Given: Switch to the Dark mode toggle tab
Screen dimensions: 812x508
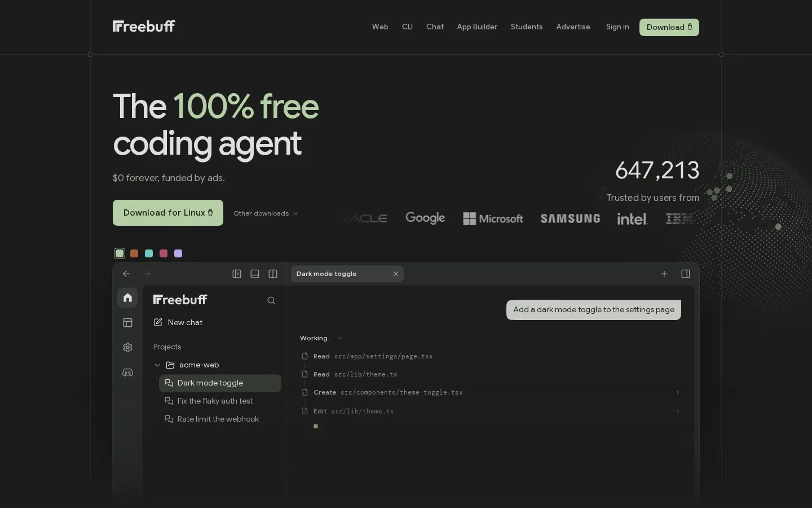Looking at the screenshot, I should pyautogui.click(x=347, y=274).
